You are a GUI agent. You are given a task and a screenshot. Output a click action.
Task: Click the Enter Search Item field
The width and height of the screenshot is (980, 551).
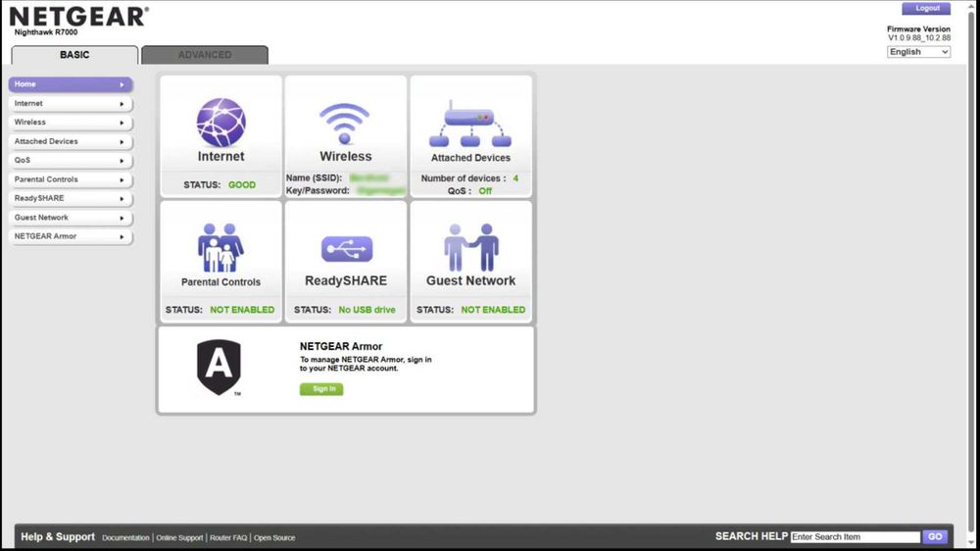tap(855, 536)
